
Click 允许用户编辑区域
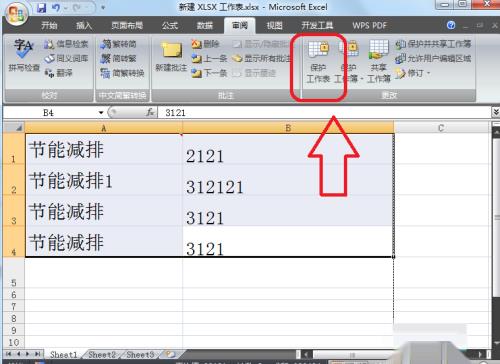point(433,58)
